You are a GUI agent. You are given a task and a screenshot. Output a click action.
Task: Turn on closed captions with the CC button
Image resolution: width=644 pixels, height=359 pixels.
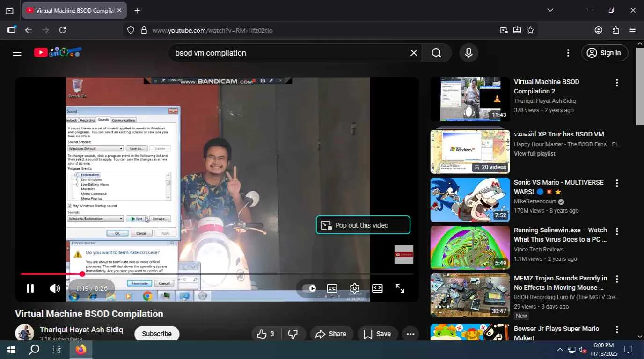pyautogui.click(x=332, y=288)
